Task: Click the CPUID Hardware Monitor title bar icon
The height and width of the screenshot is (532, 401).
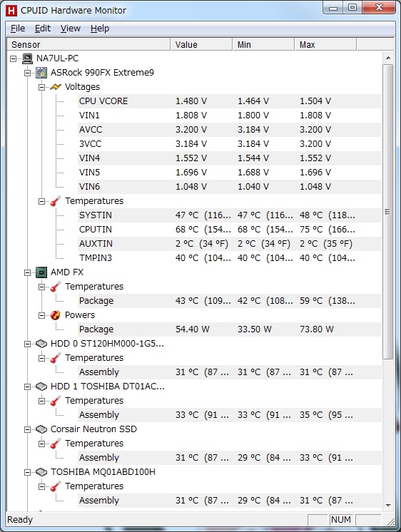Action: tap(11, 11)
